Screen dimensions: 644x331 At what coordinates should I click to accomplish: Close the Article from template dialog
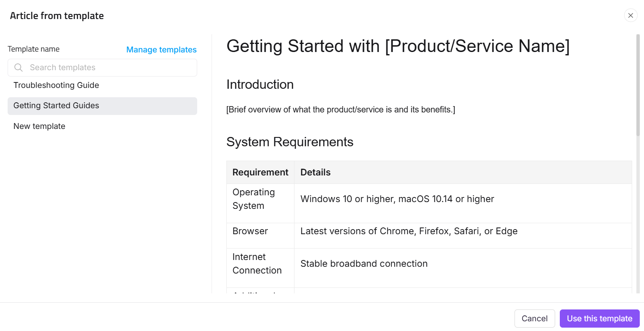[630, 15]
